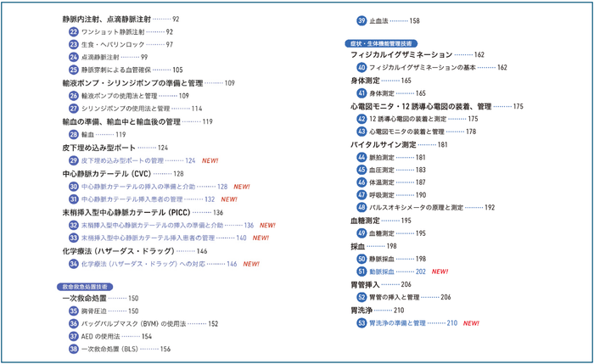Select the number 50 circle for 静脈採血
594x364 pixels.
tap(361, 258)
